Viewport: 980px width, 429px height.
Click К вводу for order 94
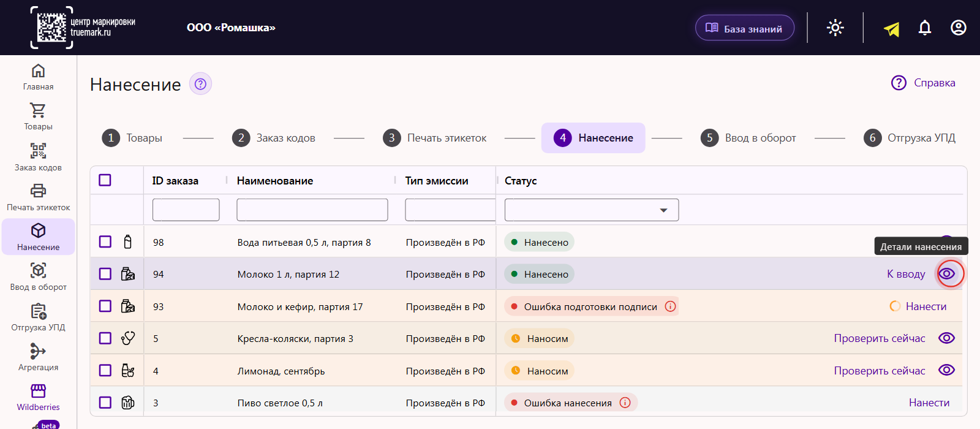coord(906,274)
